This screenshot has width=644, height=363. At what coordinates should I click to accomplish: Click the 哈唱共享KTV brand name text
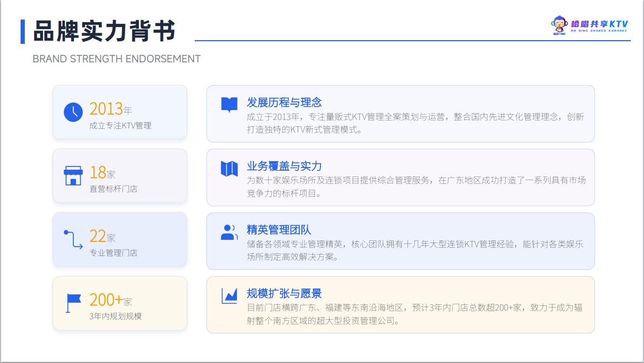(x=600, y=23)
